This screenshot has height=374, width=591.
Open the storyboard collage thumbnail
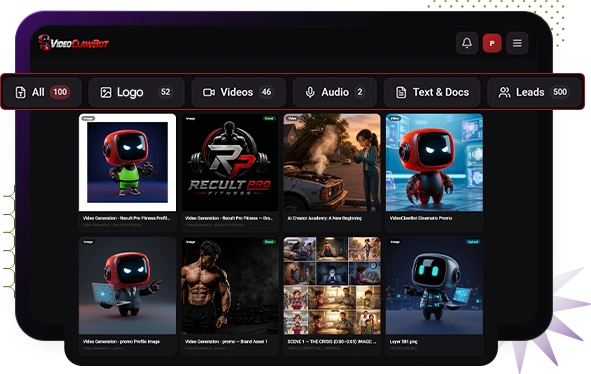[x=332, y=286]
